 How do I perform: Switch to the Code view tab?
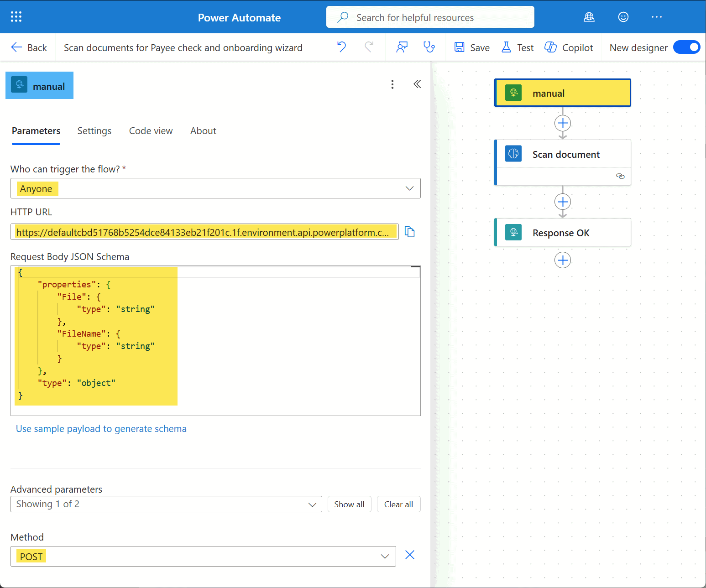click(x=151, y=131)
